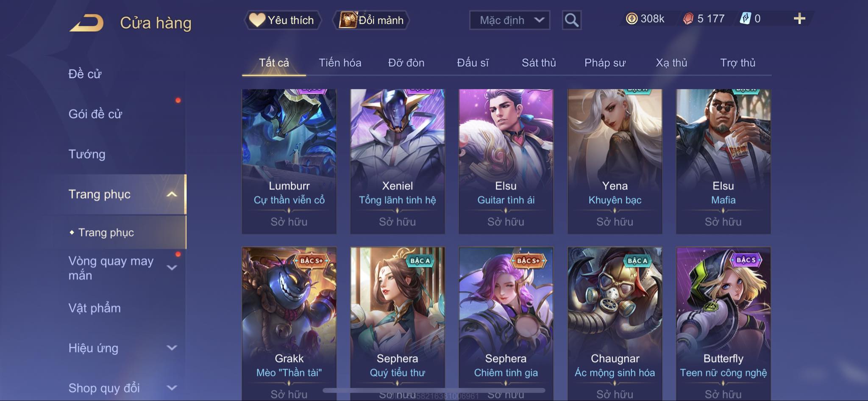Screen dimensions: 868x401
Task: Expand the Hiệu ứng sidebar section
Action: (x=172, y=348)
